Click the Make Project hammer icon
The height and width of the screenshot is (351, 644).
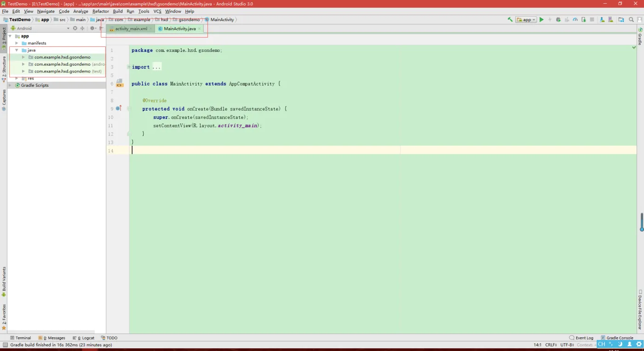(x=510, y=20)
